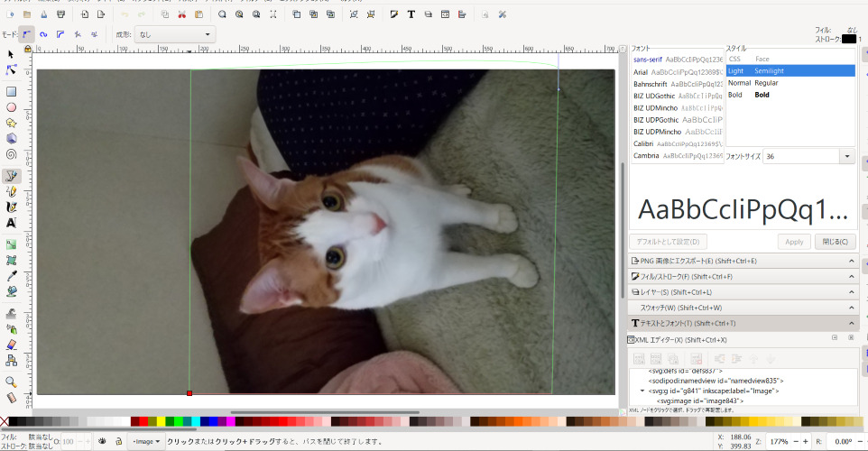Enable regular Bezier path mode
The width and height of the screenshot is (868, 451).
[x=26, y=34]
